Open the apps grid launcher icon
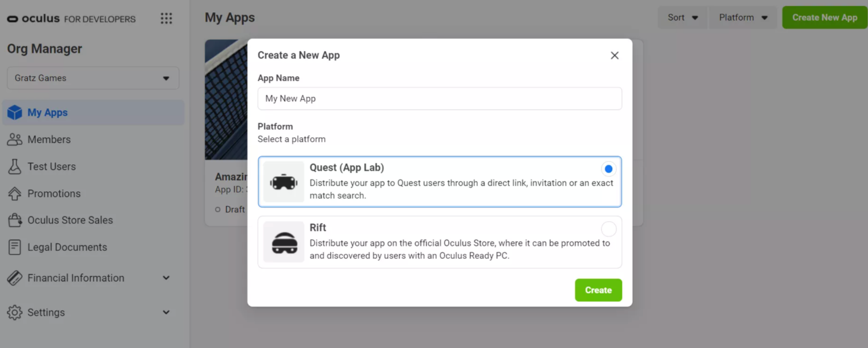The image size is (868, 348). coord(166,18)
